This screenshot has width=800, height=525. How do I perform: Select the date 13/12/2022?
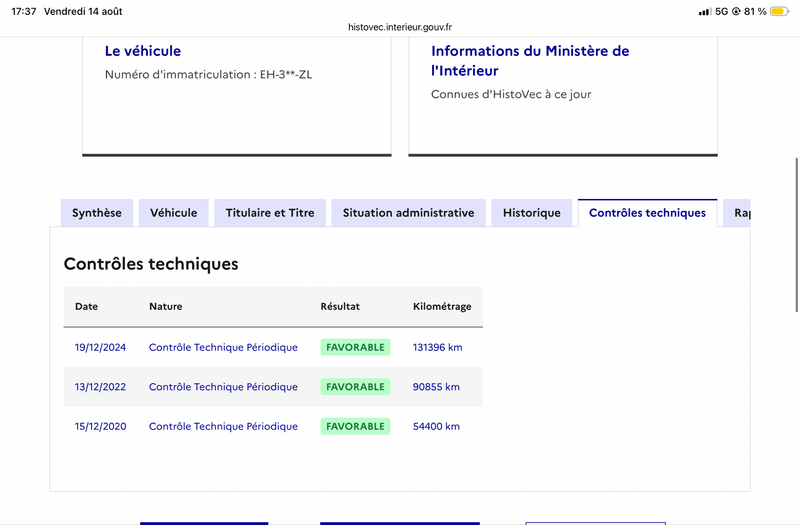tap(101, 387)
